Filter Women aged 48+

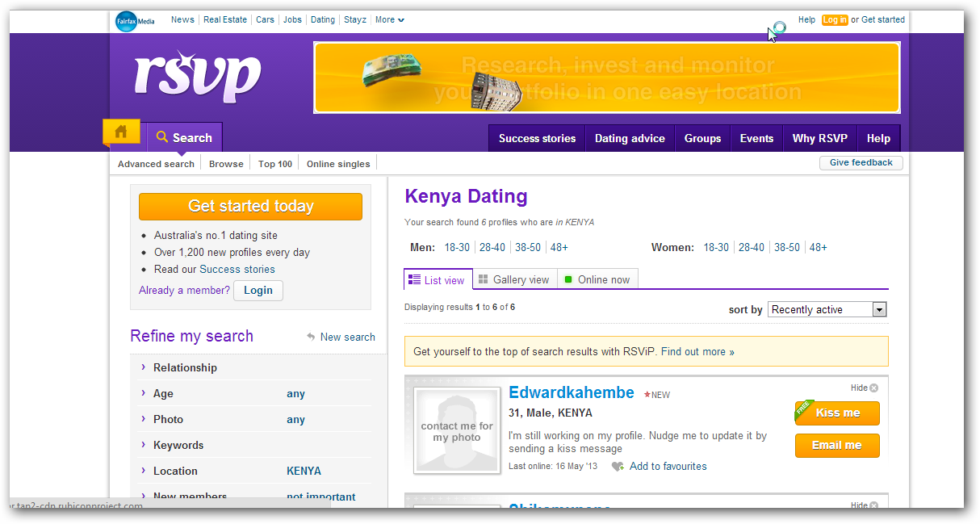pyautogui.click(x=819, y=248)
